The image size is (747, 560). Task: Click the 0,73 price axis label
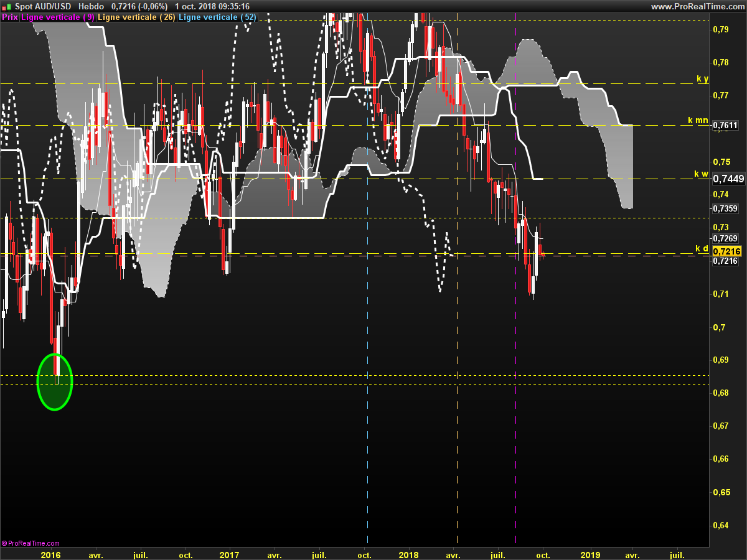pos(721,228)
